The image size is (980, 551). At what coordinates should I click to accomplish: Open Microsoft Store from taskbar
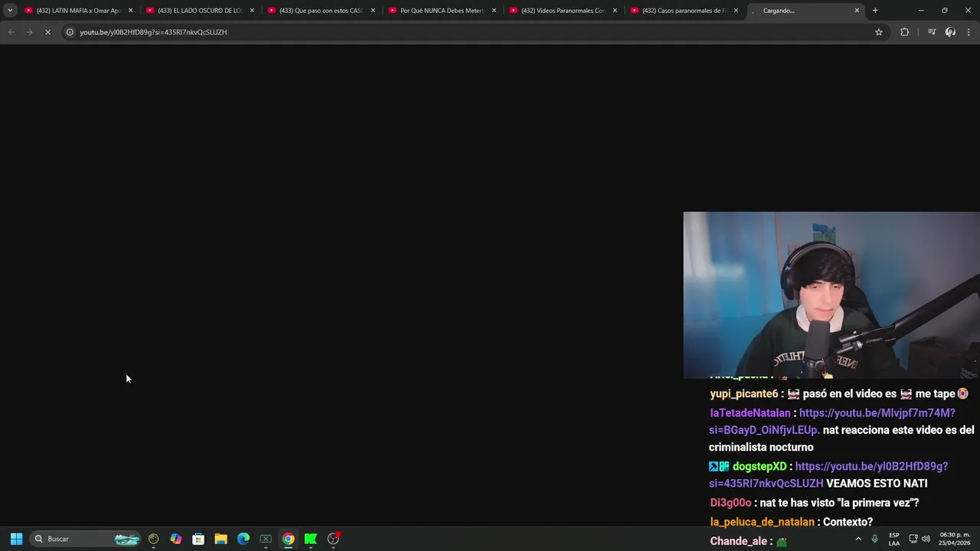[x=198, y=539]
